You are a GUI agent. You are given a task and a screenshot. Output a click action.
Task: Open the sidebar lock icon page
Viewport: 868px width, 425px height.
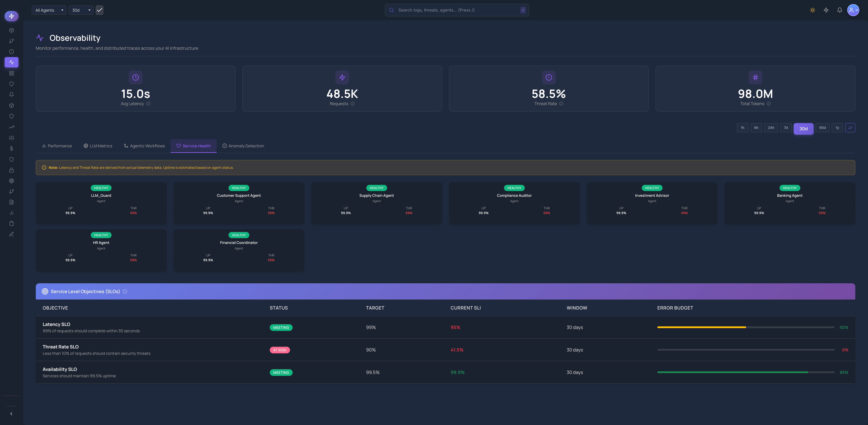click(11, 170)
